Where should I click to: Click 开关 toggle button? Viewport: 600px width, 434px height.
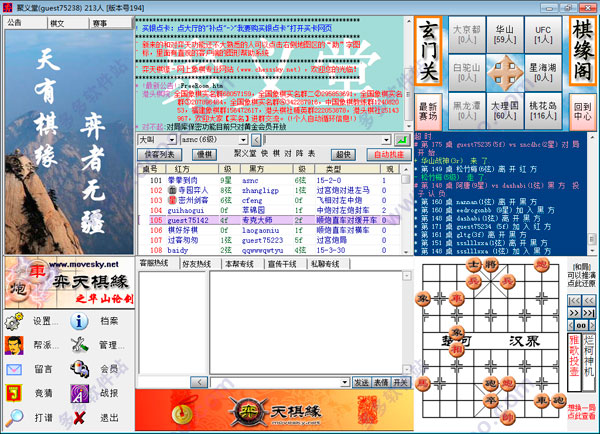point(401,382)
